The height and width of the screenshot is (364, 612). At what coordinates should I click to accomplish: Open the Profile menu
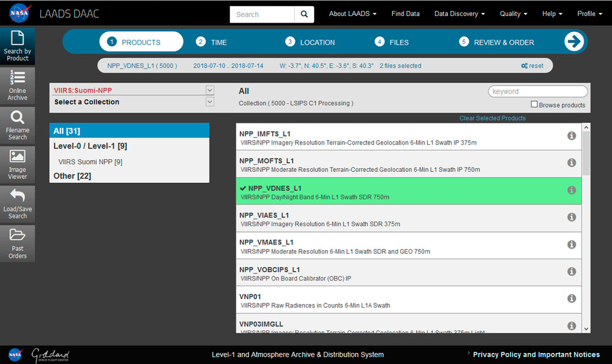click(589, 13)
